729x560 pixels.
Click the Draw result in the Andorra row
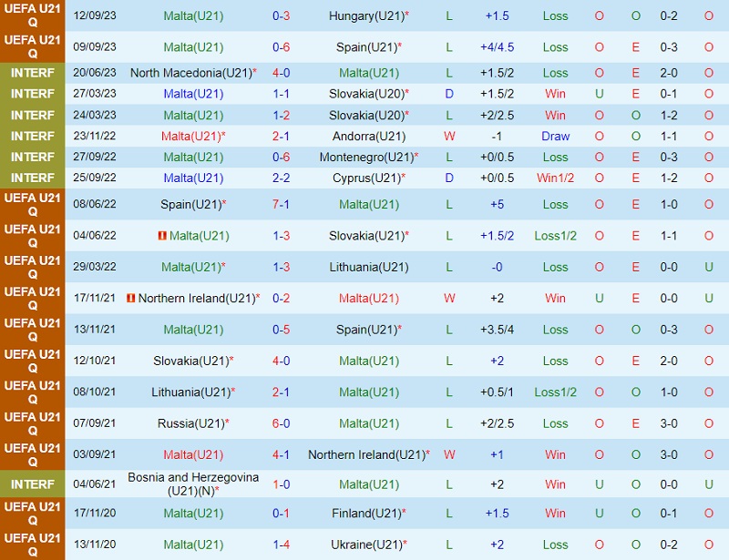[555, 136]
